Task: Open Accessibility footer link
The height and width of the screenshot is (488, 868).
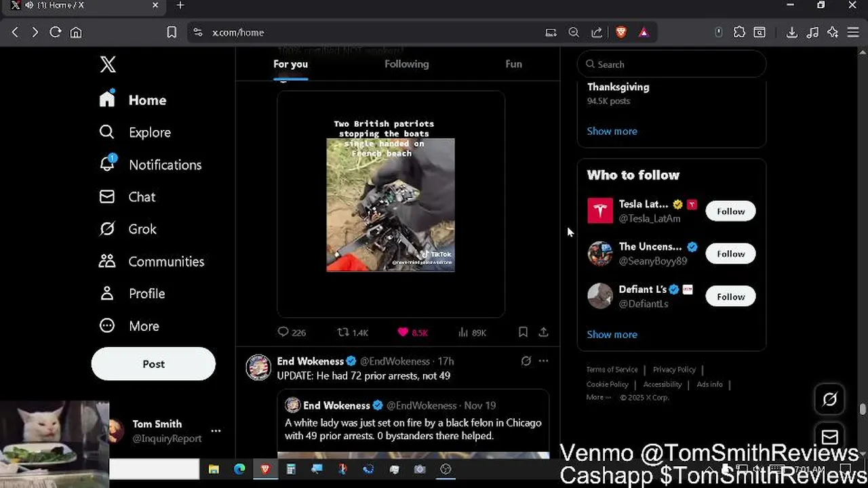Action: [x=662, y=384]
